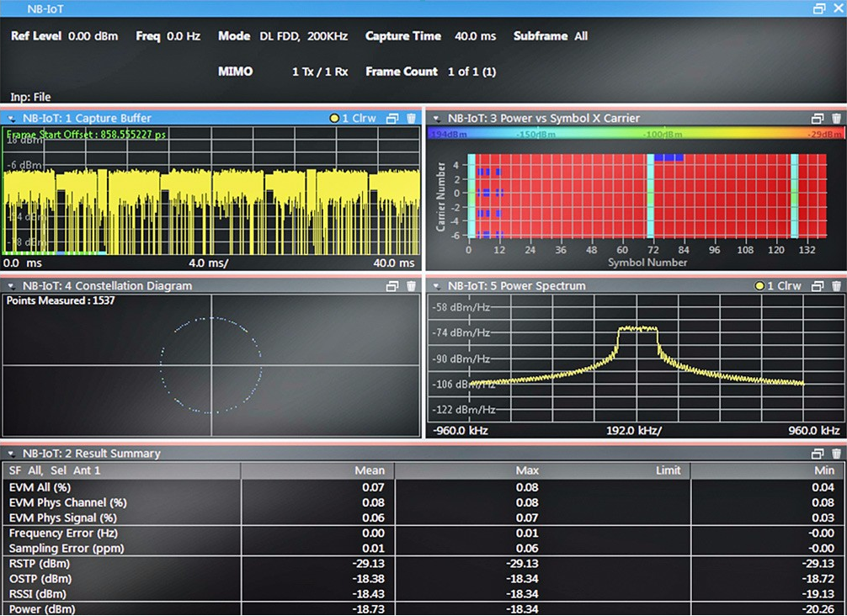Click the '1 Clrw' trace label in Power Spectrum
847x616 pixels.
[x=784, y=286]
